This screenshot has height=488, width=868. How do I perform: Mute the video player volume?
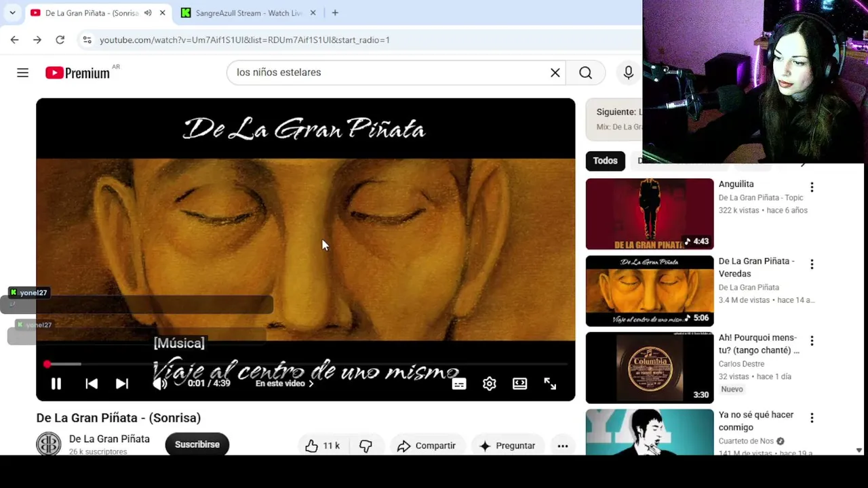coord(159,384)
